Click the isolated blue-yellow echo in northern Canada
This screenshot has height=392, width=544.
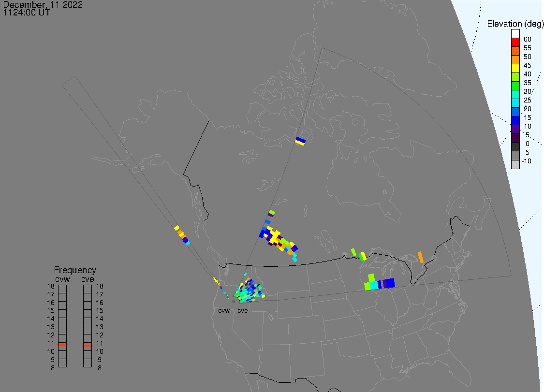[x=300, y=141]
